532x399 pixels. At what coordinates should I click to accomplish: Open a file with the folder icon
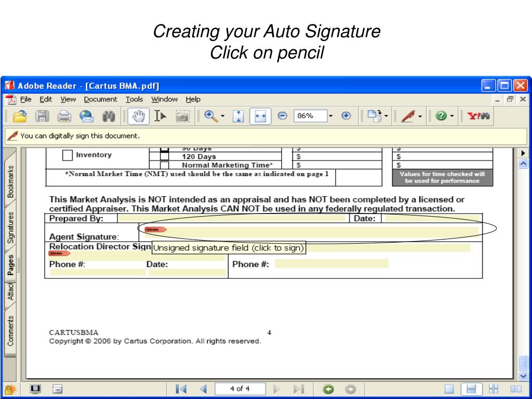[x=20, y=116]
